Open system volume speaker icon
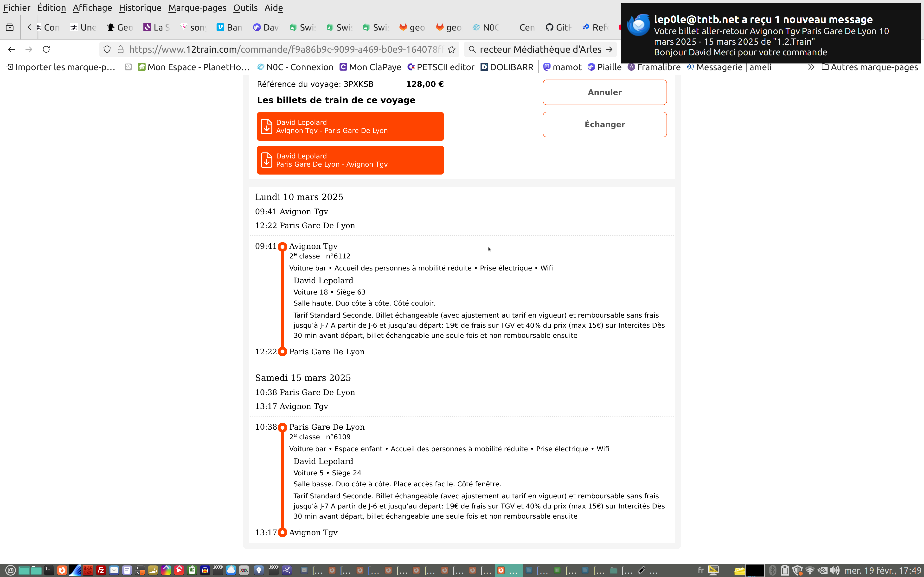The width and height of the screenshot is (924, 577). pos(834,570)
